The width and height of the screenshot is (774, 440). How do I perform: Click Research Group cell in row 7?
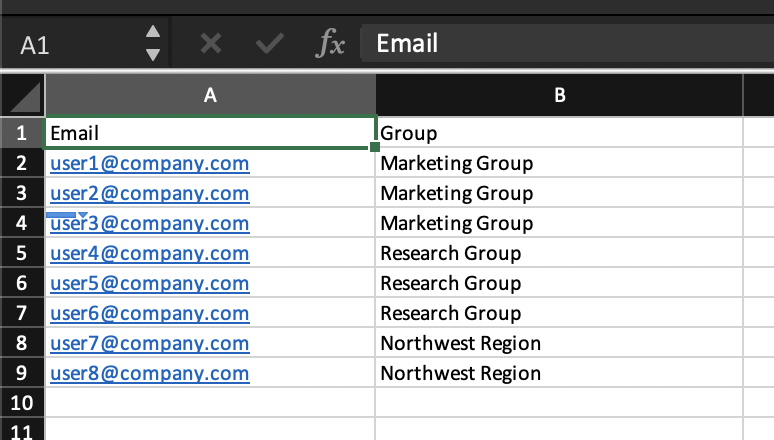click(559, 313)
